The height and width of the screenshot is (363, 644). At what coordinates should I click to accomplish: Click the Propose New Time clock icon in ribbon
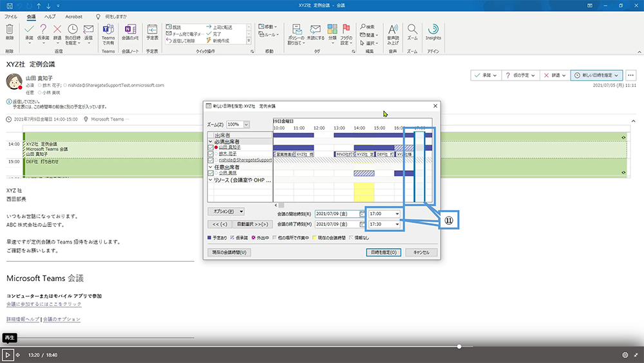tap(72, 29)
